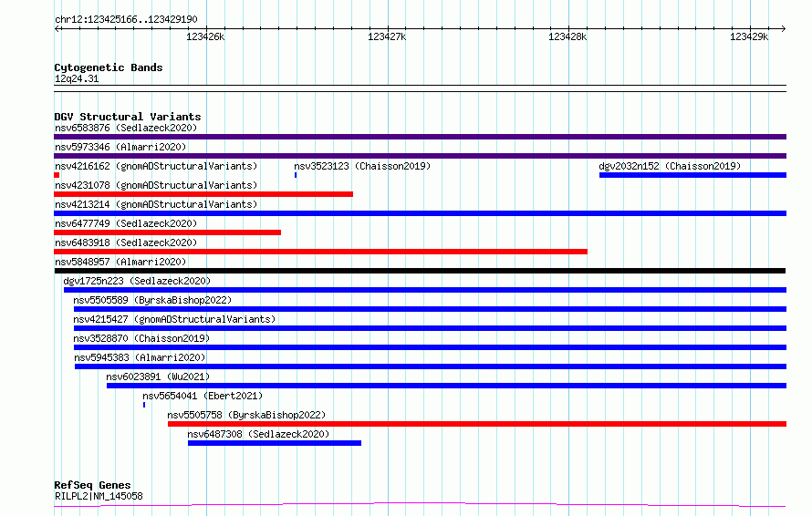The height and width of the screenshot is (516, 812).
Task: Click the chr12:123425166..123429190 coordinates label
Action: [126, 19]
